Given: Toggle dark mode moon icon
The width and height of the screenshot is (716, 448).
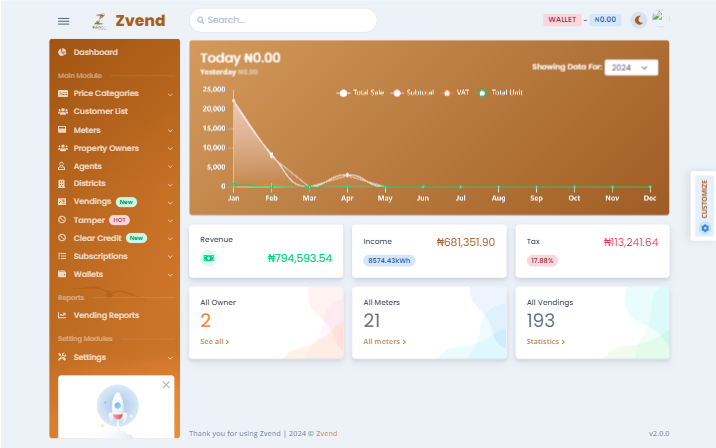Looking at the screenshot, I should (639, 19).
